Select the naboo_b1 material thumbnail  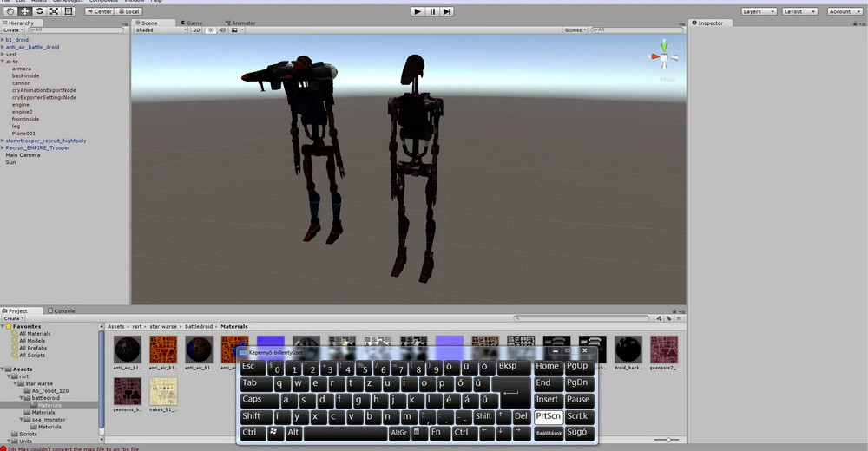pyautogui.click(x=163, y=395)
